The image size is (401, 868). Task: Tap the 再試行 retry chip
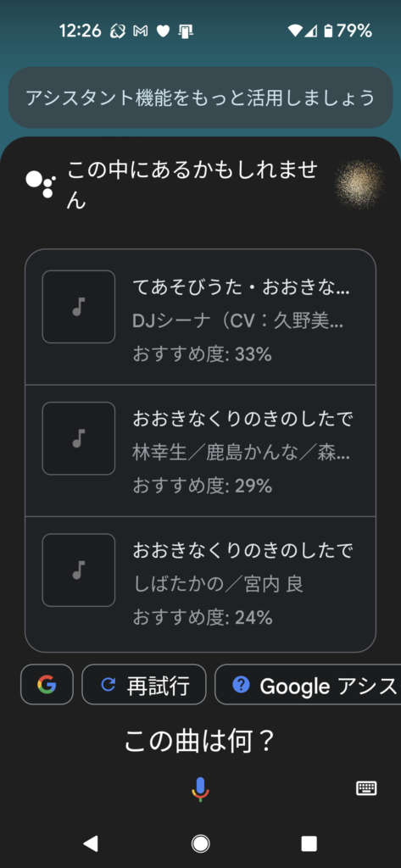[x=144, y=684]
